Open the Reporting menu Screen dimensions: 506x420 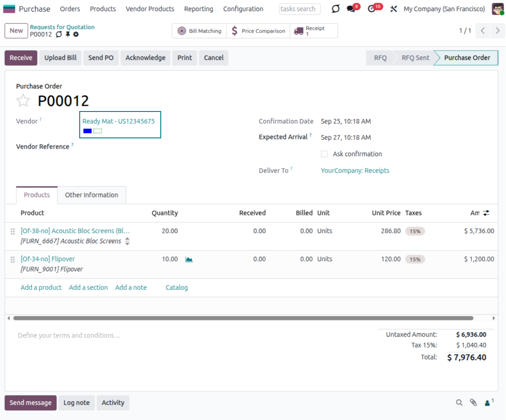tap(198, 9)
